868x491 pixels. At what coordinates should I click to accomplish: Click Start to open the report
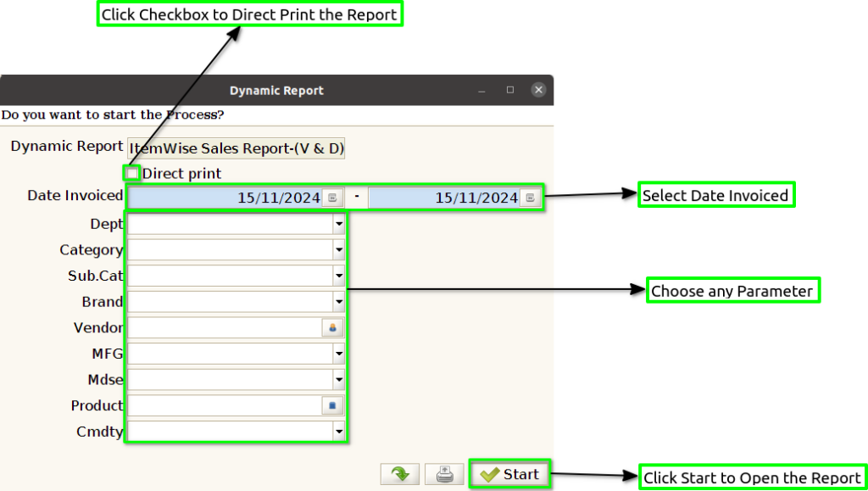click(509, 474)
